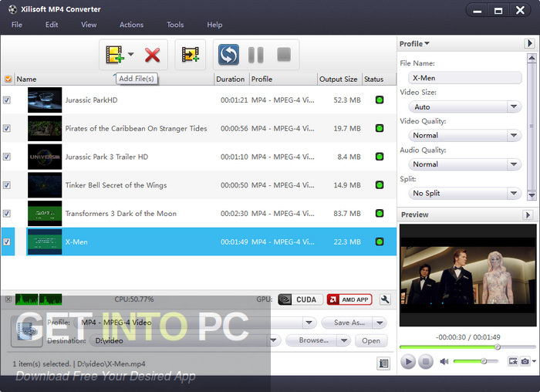The height and width of the screenshot is (392, 540).
Task: Uncheck Tinker Bell Secret of the Wings checkbox
Action: [6, 185]
